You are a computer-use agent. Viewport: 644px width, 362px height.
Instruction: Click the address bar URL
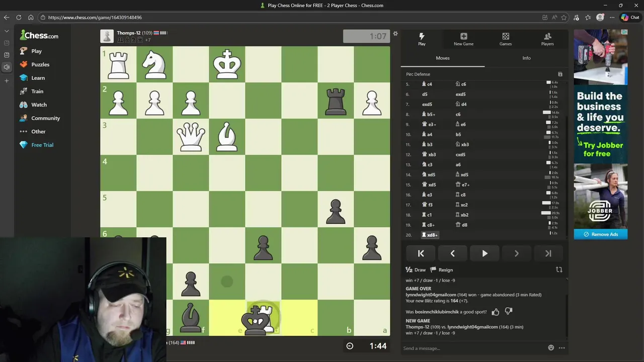(95, 17)
